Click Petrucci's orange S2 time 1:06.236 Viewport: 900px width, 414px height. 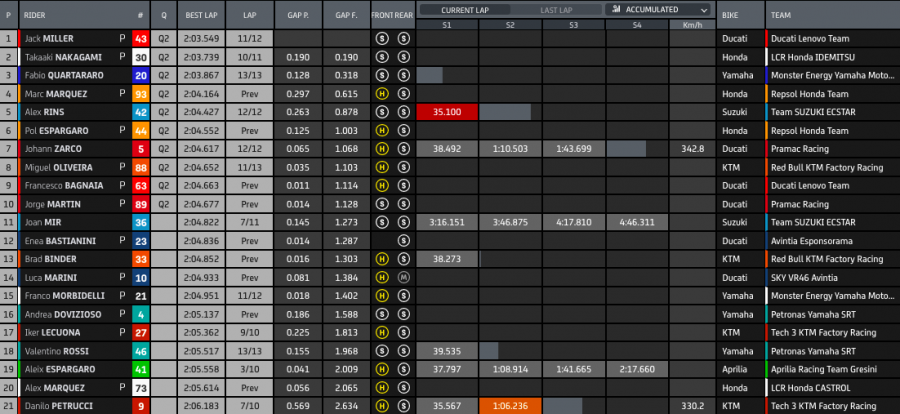(x=511, y=407)
